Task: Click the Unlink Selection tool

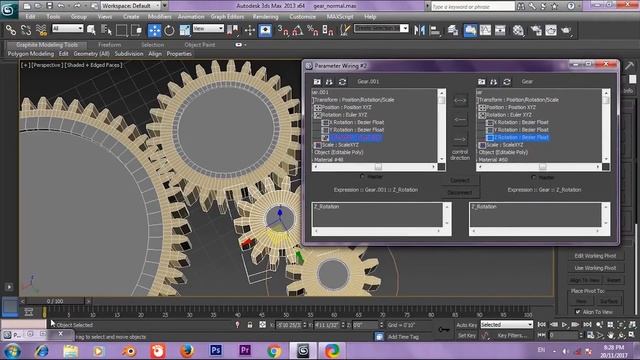Action: (x=26, y=30)
